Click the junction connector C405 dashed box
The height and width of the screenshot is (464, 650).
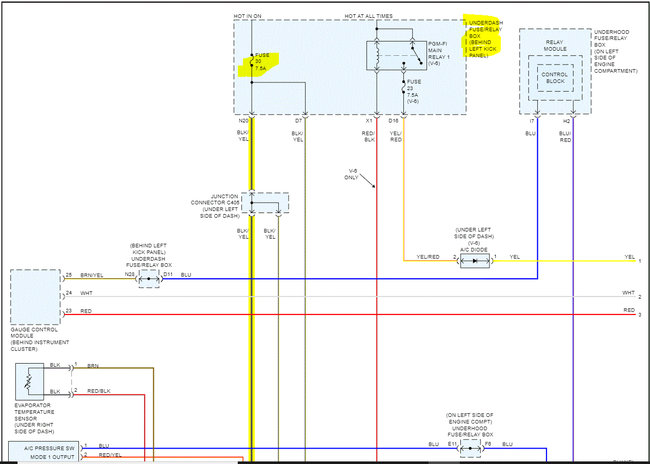point(265,203)
